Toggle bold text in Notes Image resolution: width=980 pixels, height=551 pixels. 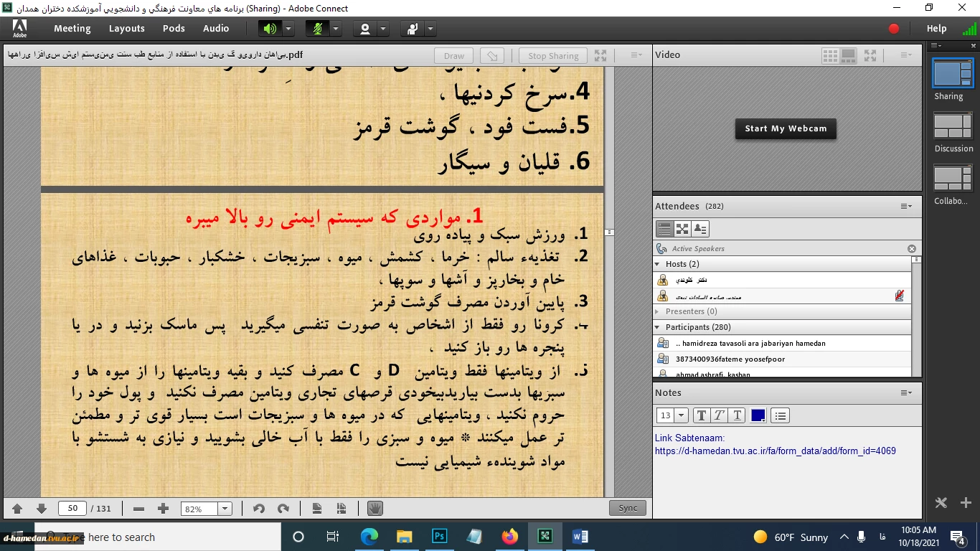tap(701, 415)
